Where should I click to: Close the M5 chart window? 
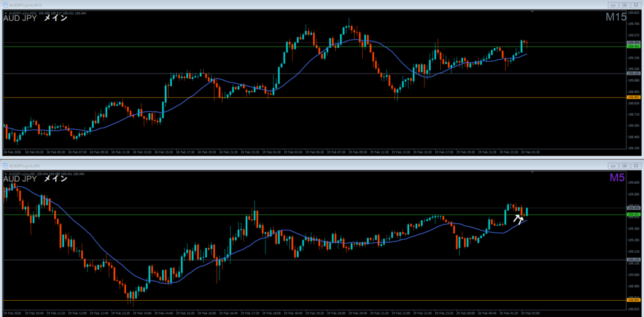pyautogui.click(x=636, y=165)
